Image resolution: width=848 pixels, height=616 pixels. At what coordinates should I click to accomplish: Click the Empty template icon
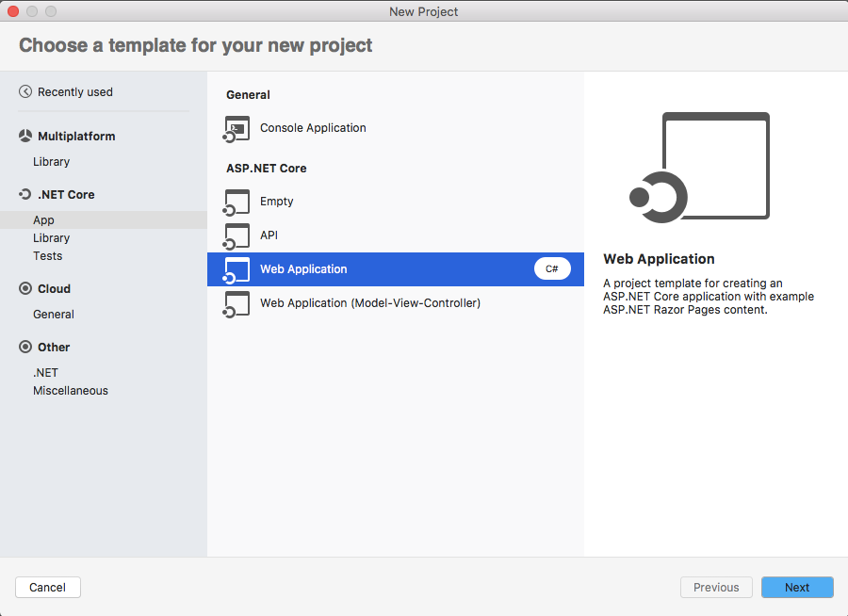(x=236, y=203)
